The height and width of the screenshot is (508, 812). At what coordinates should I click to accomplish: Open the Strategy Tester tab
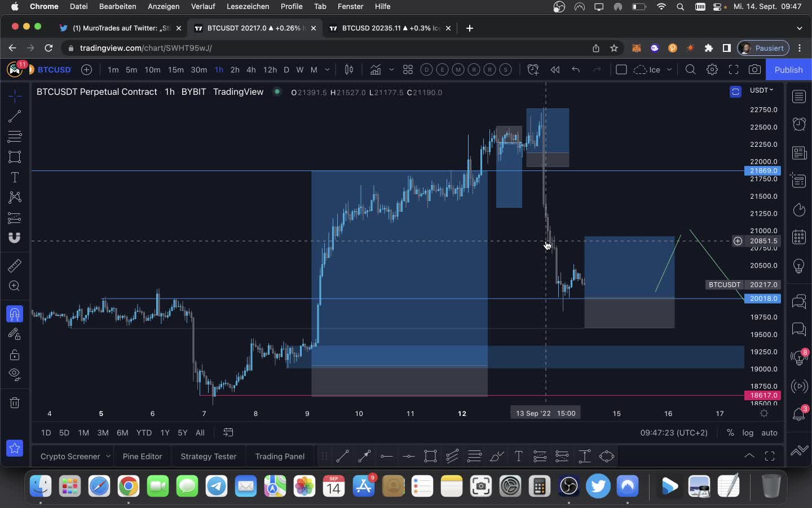coord(209,456)
